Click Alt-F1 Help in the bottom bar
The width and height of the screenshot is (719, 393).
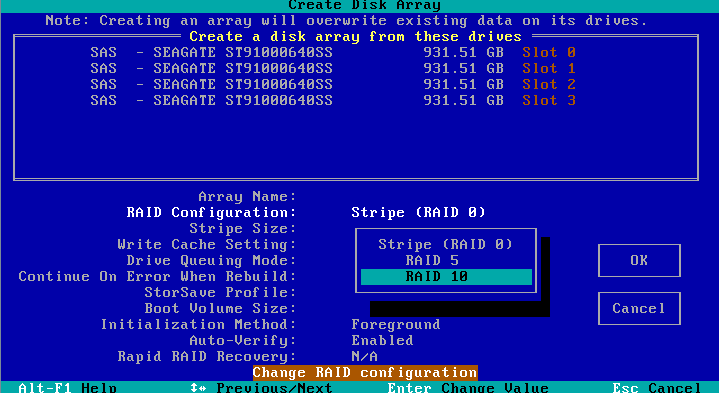coord(67,388)
